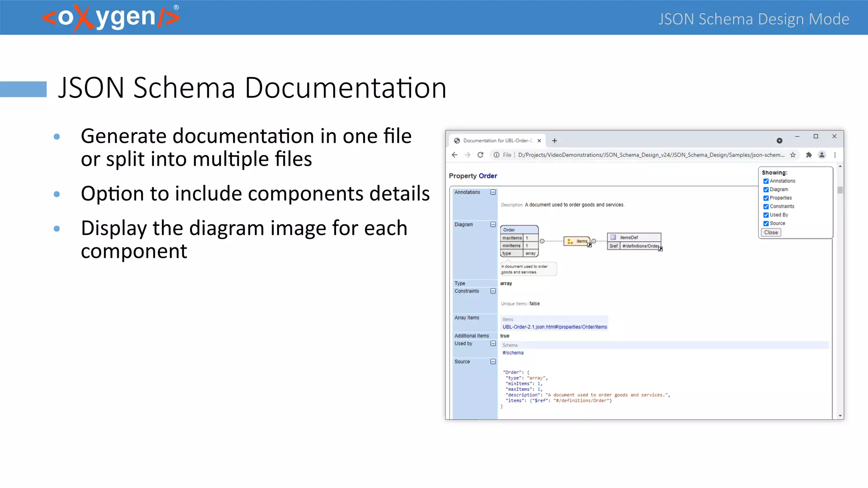Open a new browser tab

[554, 141]
